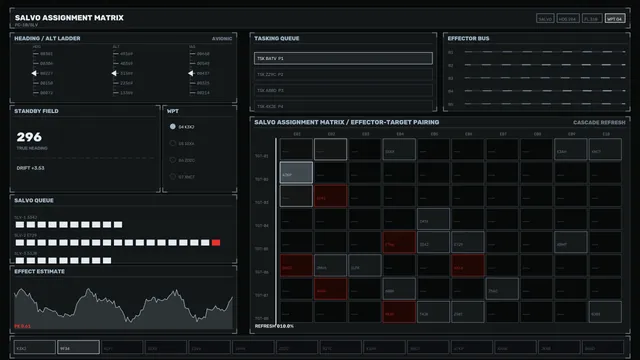Viewport: 640px width, 360px height.
Task: Select the TGT-07 / E07 matrix cell
Action: coord(502,289)
